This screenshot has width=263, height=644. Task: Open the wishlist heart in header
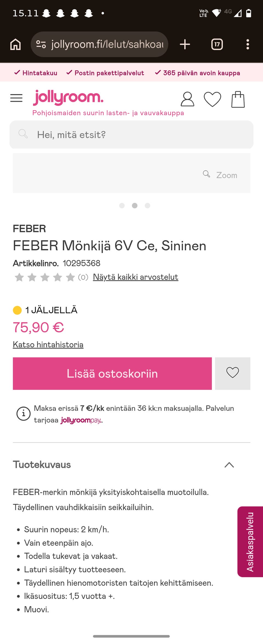(x=212, y=99)
